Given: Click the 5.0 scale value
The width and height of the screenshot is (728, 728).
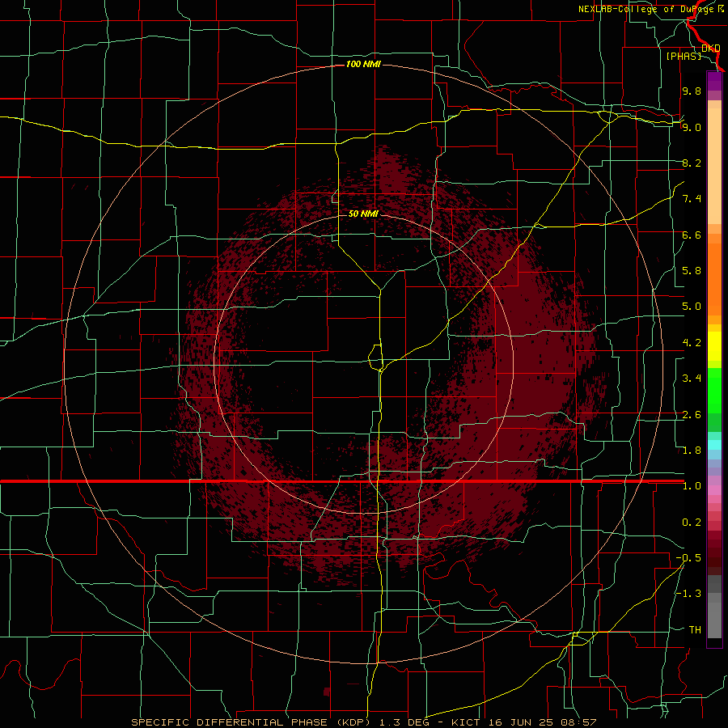Looking at the screenshot, I should [x=692, y=307].
